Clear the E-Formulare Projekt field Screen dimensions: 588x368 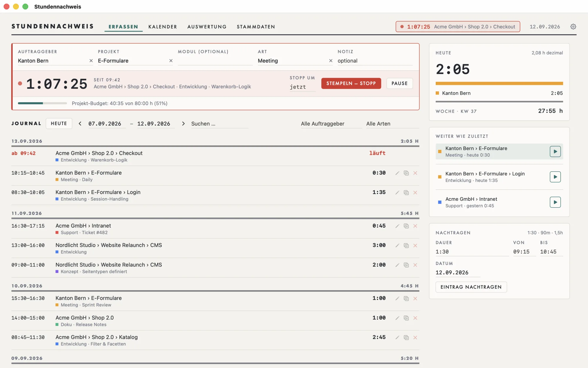171,61
